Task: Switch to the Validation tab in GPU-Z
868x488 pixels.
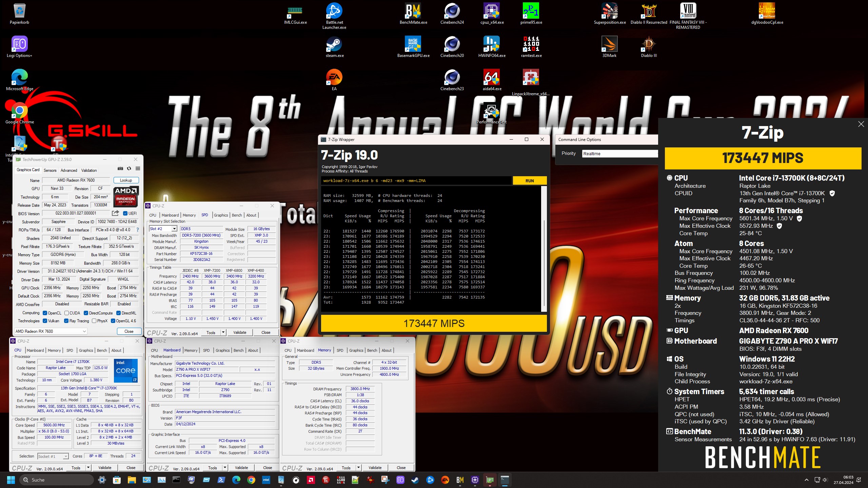Action: [x=89, y=170]
